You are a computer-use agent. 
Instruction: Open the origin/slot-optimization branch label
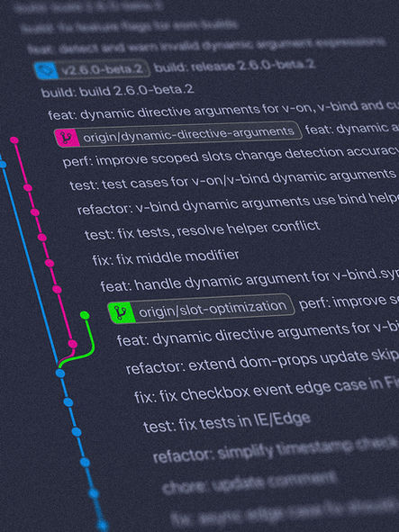click(201, 309)
